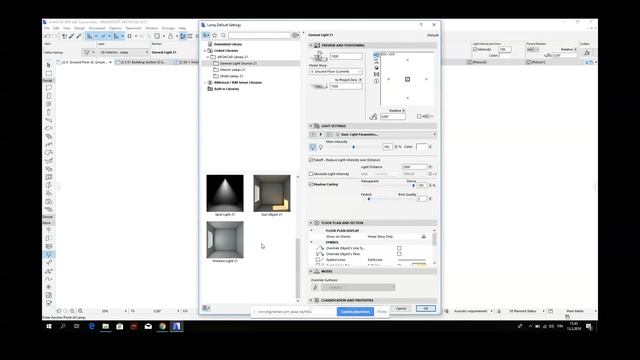Screen dimensions: 640x360
Task: Toggle the mirror checkbox beside the rotation field
Action: click(x=419, y=116)
